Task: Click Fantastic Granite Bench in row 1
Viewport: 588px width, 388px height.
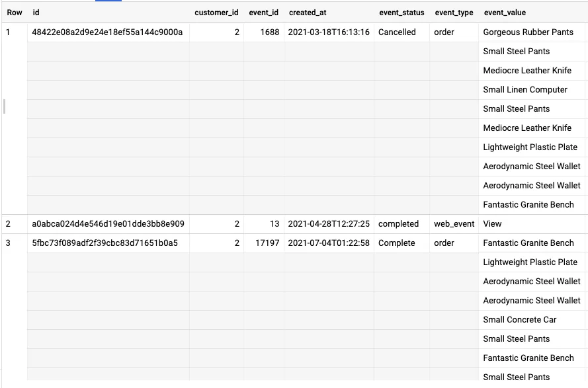Action: (528, 205)
